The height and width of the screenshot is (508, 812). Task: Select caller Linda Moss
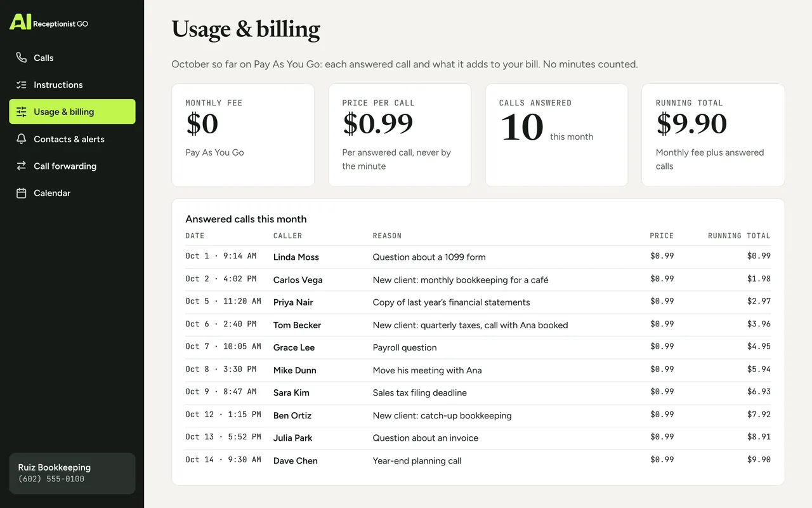(296, 257)
